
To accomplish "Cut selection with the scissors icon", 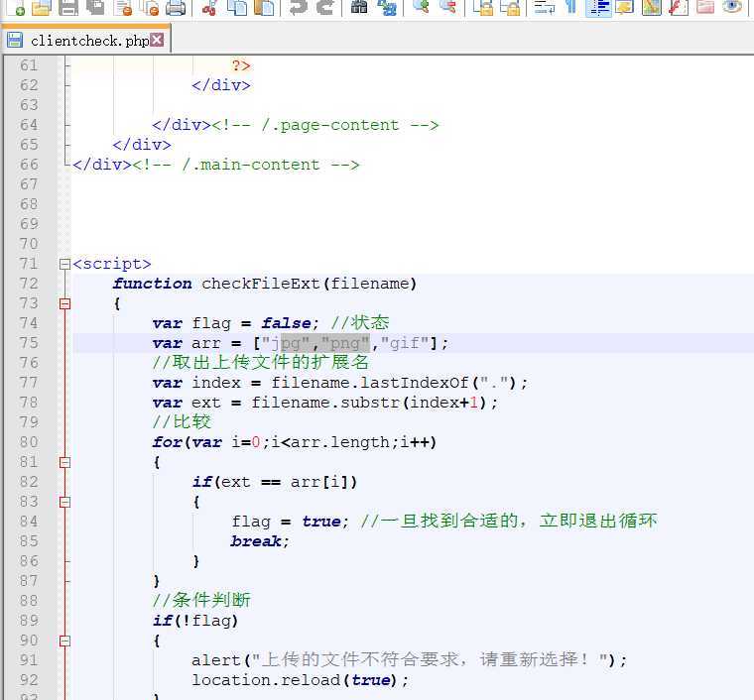I will pos(209,7).
